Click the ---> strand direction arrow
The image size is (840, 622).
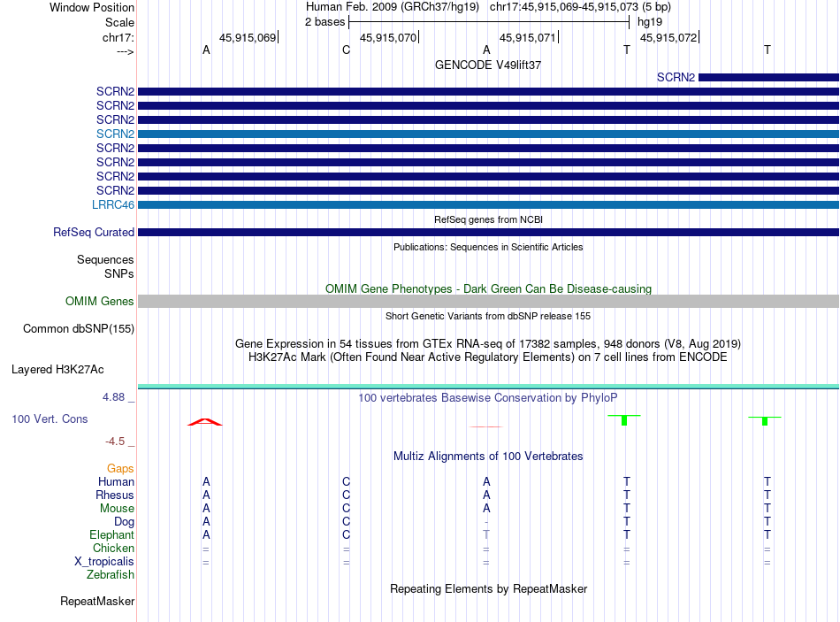[126, 52]
